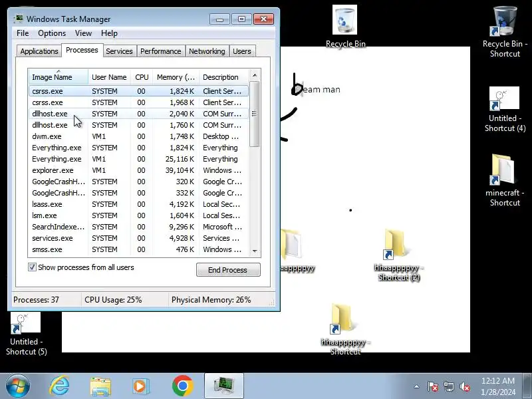Select the dwm.exe process row
532x399 pixels.
click(139, 136)
